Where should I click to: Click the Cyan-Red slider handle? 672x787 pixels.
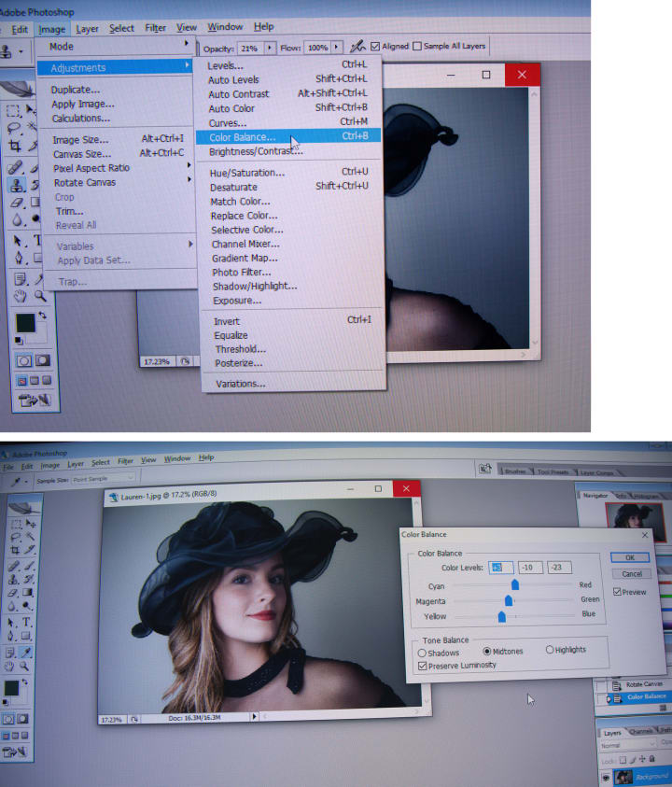pyautogui.click(x=515, y=584)
